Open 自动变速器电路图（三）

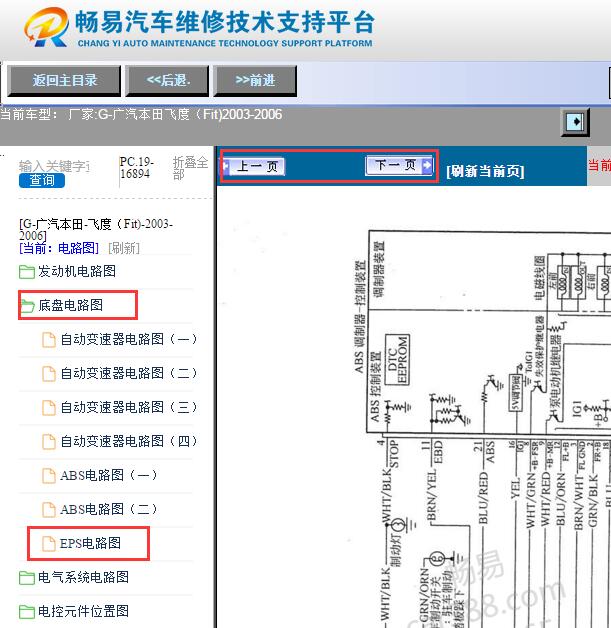tap(129, 408)
